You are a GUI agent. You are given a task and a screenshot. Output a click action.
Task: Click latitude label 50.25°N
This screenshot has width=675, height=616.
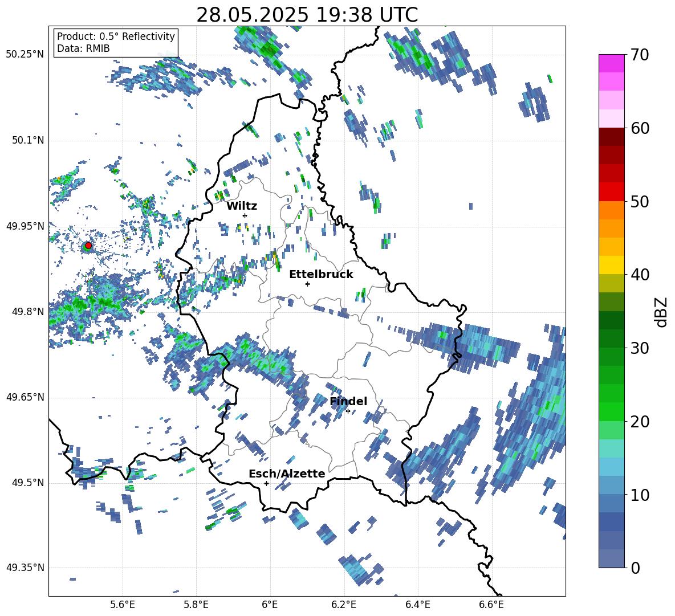click(25, 55)
